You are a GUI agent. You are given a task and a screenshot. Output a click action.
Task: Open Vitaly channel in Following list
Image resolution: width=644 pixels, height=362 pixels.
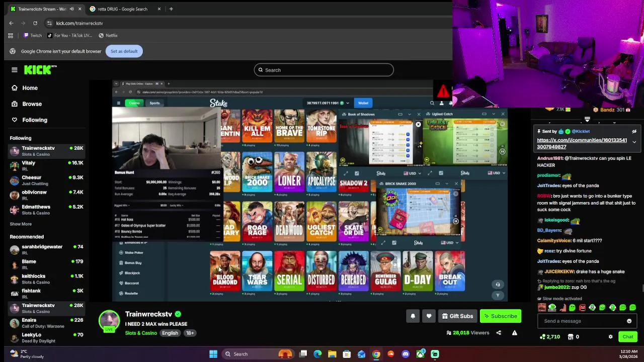[x=46, y=165]
